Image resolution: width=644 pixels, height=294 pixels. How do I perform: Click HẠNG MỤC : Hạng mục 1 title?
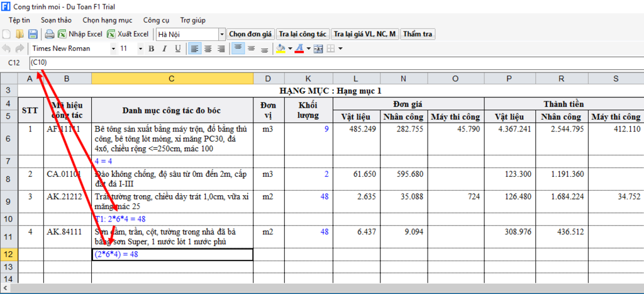pyautogui.click(x=331, y=91)
